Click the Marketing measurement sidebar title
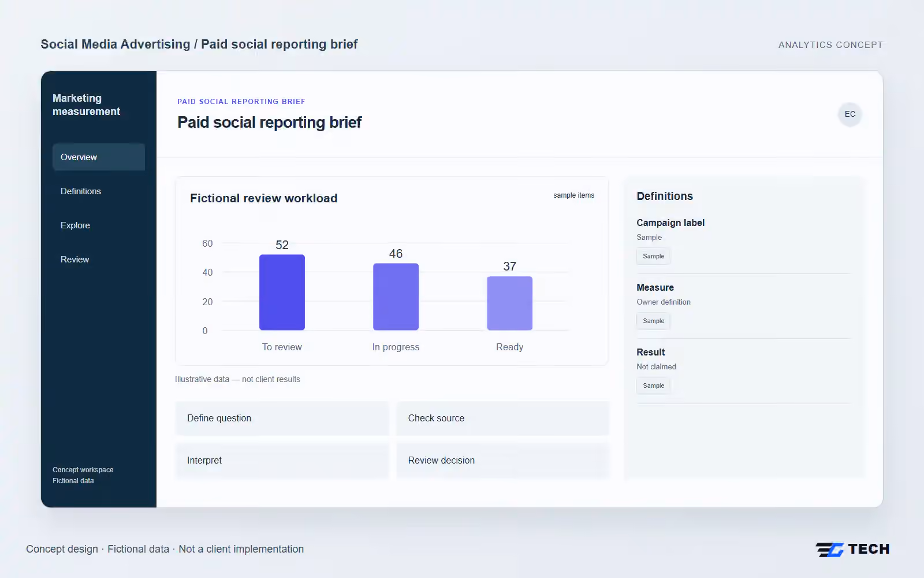This screenshot has height=578, width=924. coord(87,105)
